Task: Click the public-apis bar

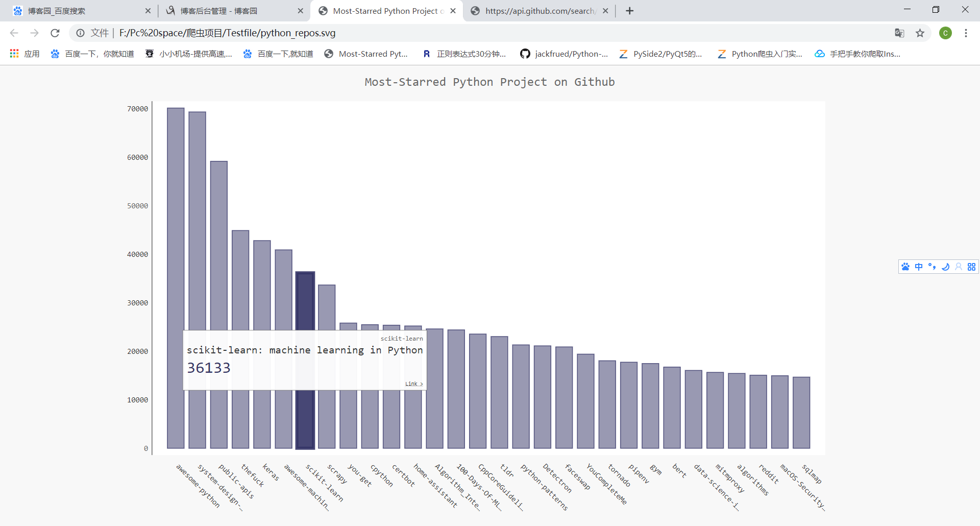Action: click(219, 305)
